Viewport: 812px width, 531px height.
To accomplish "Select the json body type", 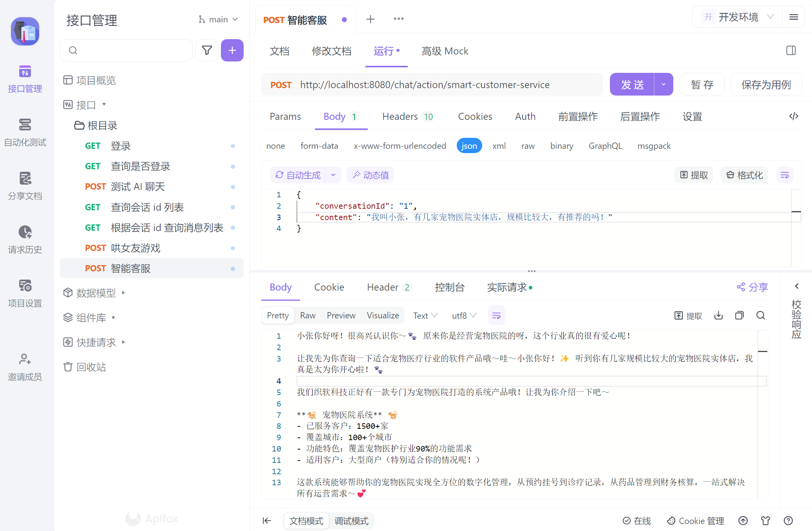I will (x=469, y=146).
